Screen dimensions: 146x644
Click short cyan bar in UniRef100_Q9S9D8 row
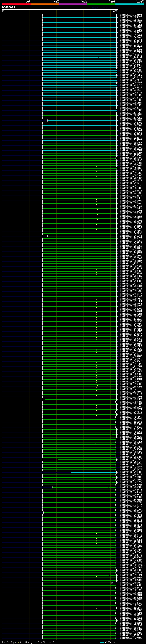click(94, 472)
